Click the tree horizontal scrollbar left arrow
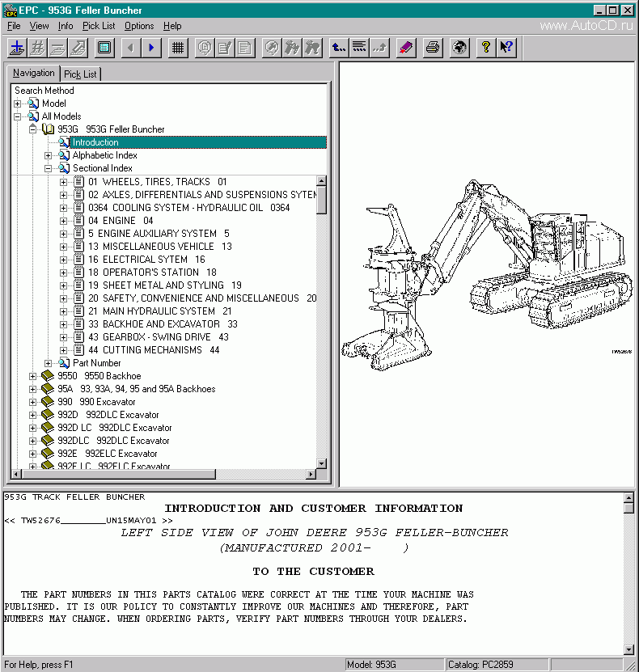 pyautogui.click(x=16, y=474)
